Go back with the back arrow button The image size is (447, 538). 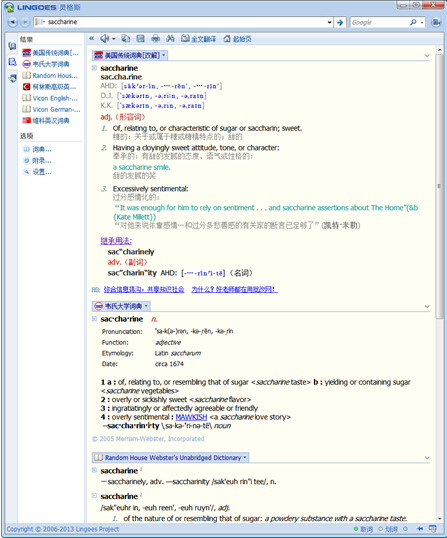[x=13, y=22]
